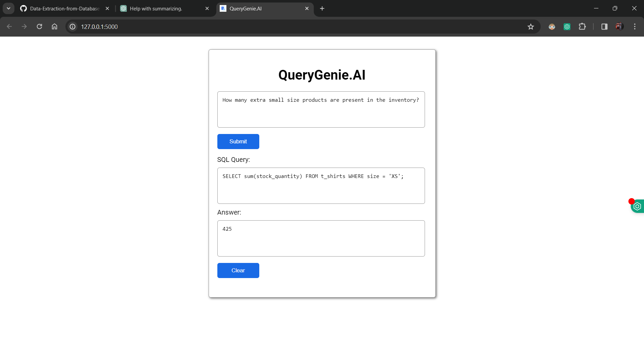The image size is (644, 362).
Task: Open the floating green hexagon widget
Action: point(637,206)
